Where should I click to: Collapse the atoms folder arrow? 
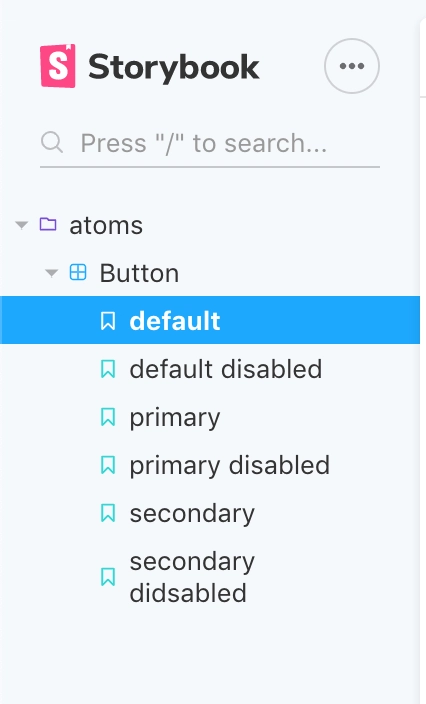click(x=22, y=224)
